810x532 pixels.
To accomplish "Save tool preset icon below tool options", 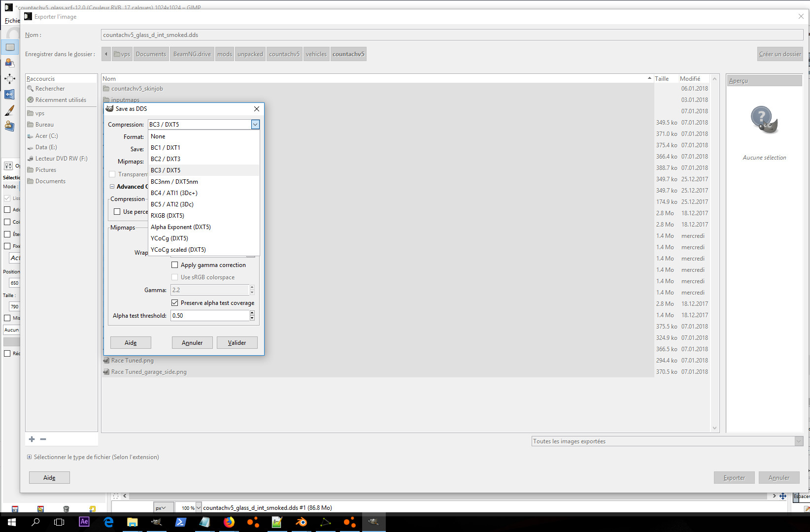I will point(15,509).
